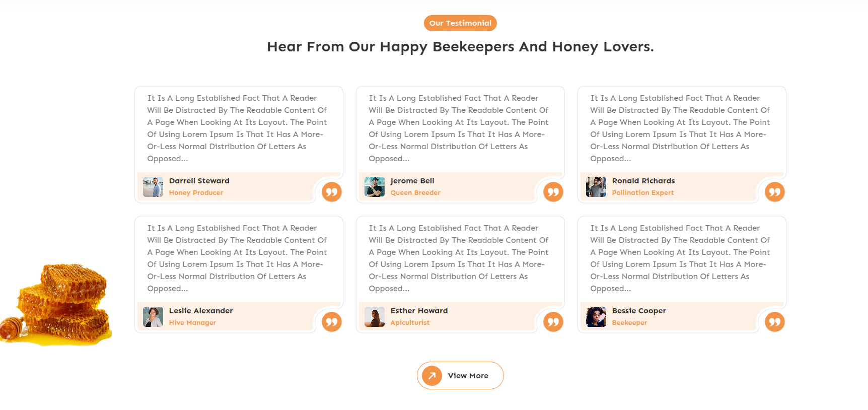Select Esther Howard's avatar image
This screenshot has width=868, height=410.
[x=375, y=317]
